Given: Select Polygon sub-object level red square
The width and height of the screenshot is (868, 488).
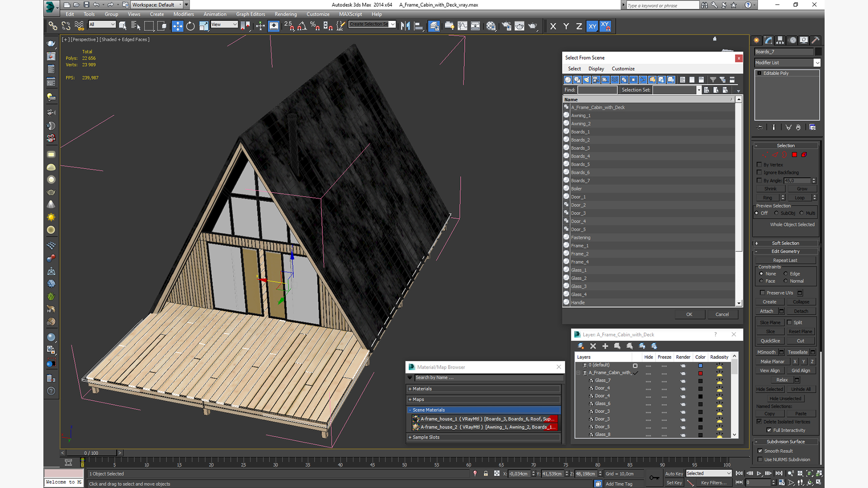Looking at the screenshot, I should 794,155.
